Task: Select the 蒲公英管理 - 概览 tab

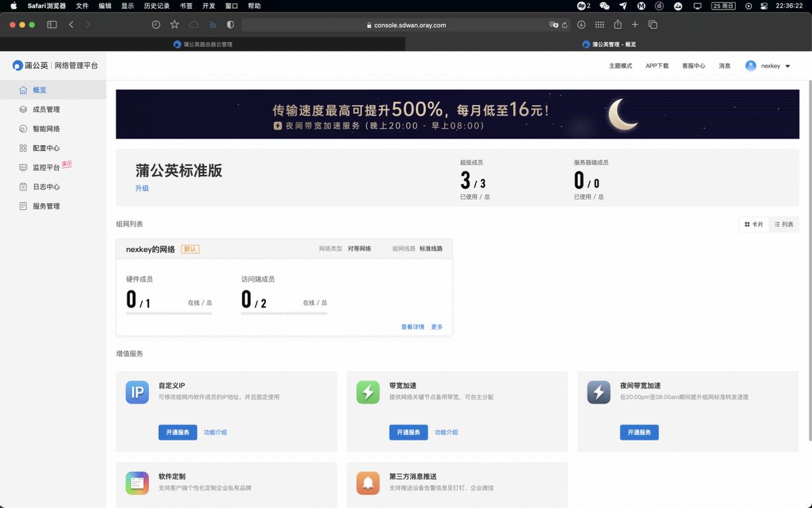Action: point(609,44)
